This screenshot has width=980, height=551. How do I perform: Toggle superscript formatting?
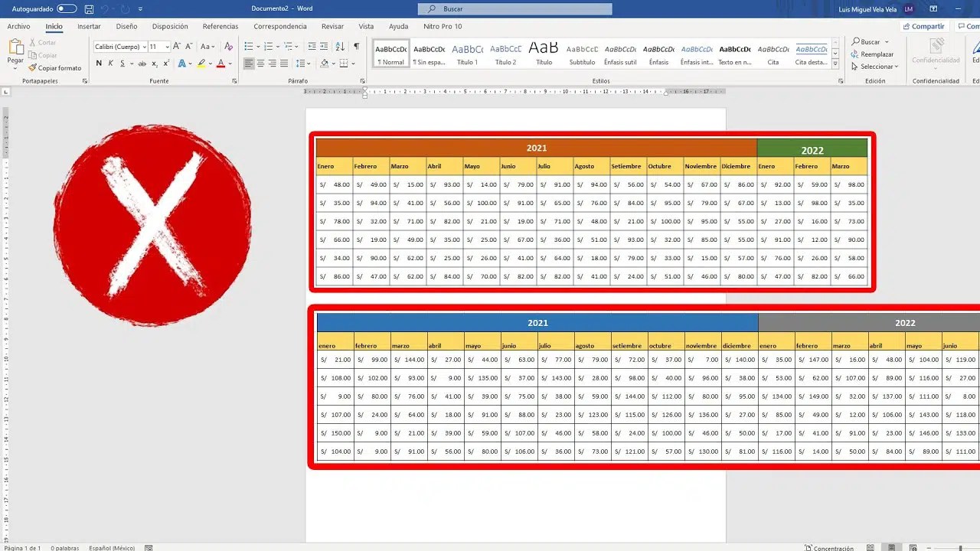[165, 64]
